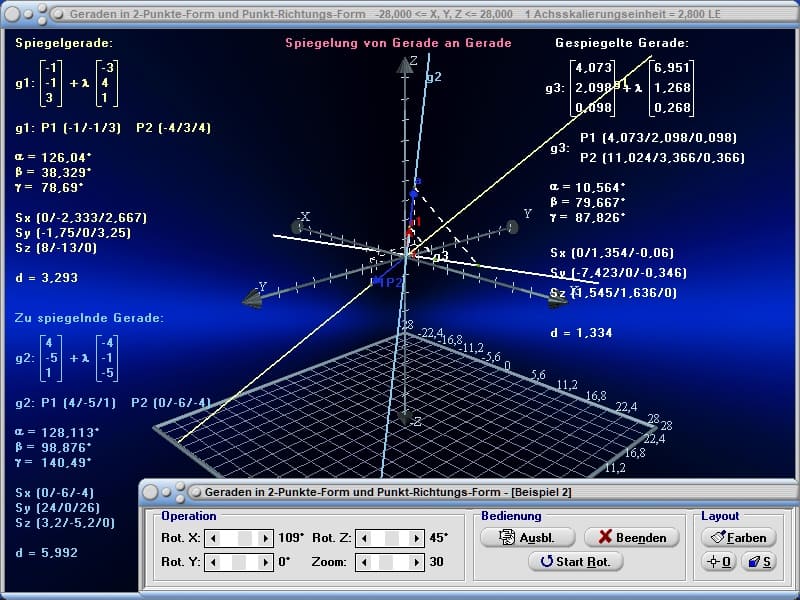Increase Rot. X with right arrow
The image size is (800, 600).
click(266, 538)
